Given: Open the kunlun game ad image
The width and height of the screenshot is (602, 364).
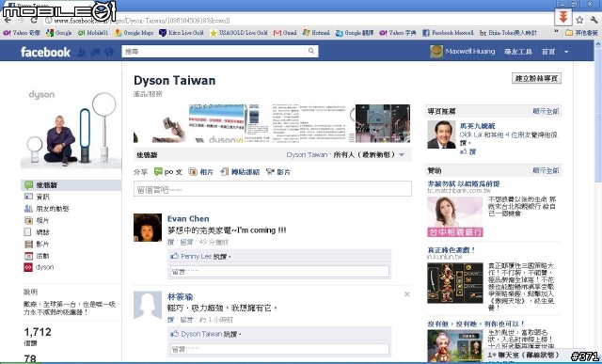Looking at the screenshot, I should (455, 283).
